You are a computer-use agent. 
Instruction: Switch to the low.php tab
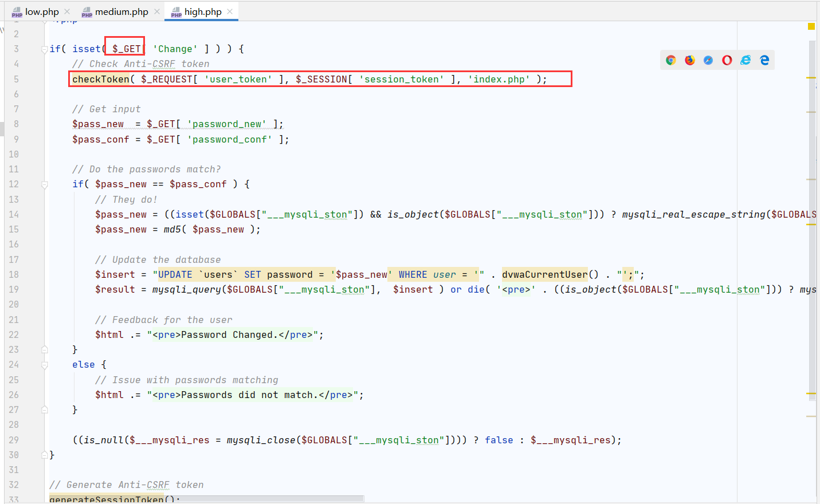(x=42, y=11)
